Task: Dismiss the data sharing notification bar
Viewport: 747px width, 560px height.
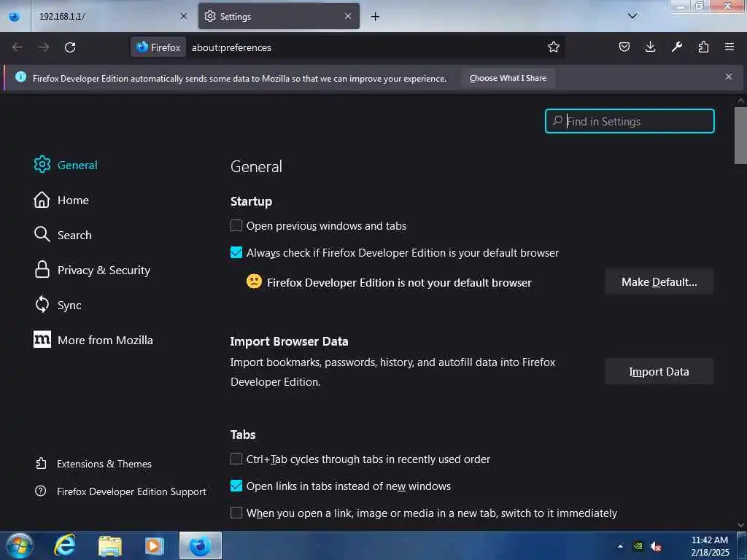Action: click(729, 77)
